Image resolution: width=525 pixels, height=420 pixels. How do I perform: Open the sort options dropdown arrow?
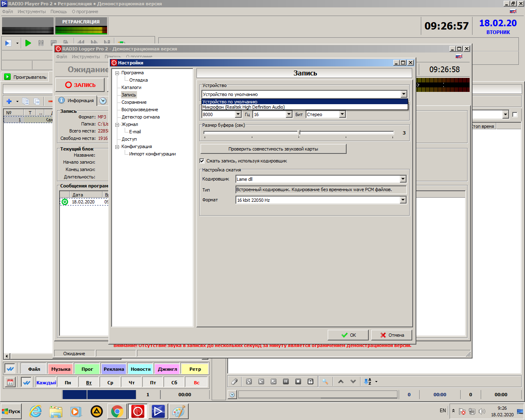pos(376,382)
